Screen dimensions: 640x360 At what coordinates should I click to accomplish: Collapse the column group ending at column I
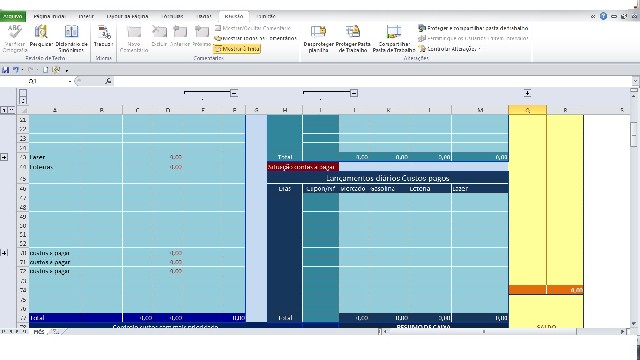coord(354,93)
